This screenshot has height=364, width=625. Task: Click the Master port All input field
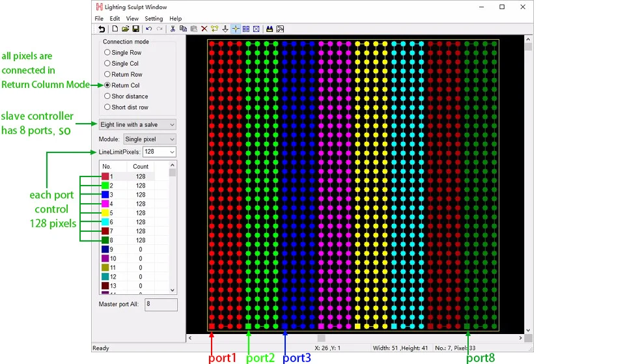pyautogui.click(x=160, y=304)
